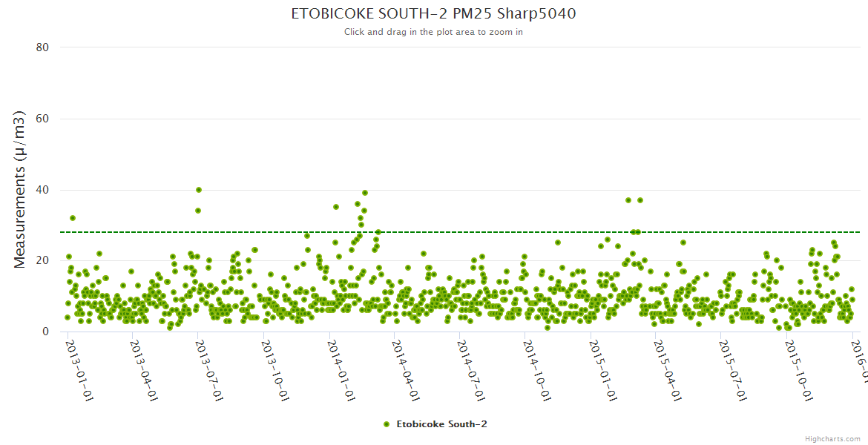Select the 0 y-axis tick label
Image resolution: width=868 pixels, height=445 pixels.
(45, 332)
